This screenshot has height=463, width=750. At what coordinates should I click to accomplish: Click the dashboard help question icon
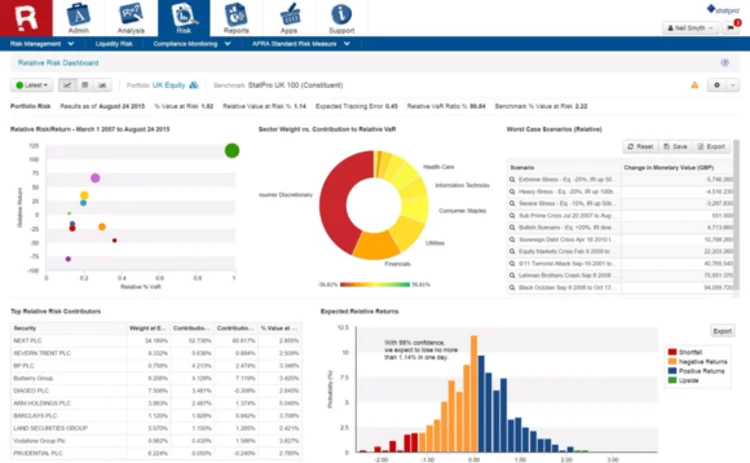pos(725,63)
